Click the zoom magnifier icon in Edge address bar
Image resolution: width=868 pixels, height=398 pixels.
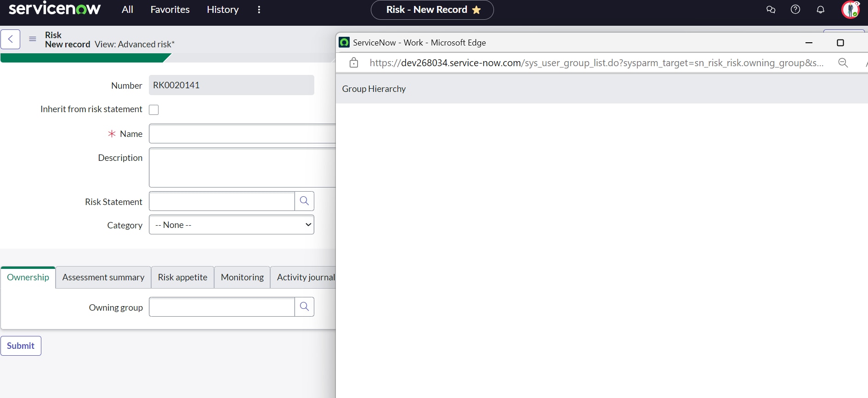click(843, 63)
